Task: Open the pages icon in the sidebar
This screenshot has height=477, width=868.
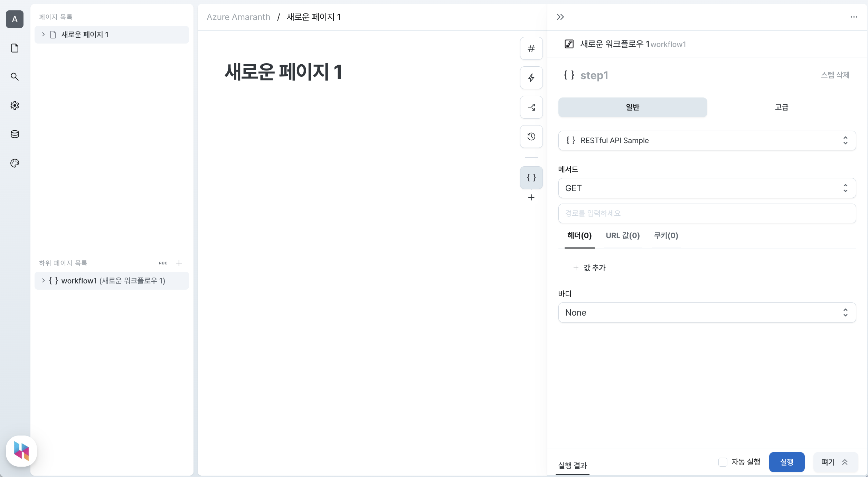Action: coord(15,48)
